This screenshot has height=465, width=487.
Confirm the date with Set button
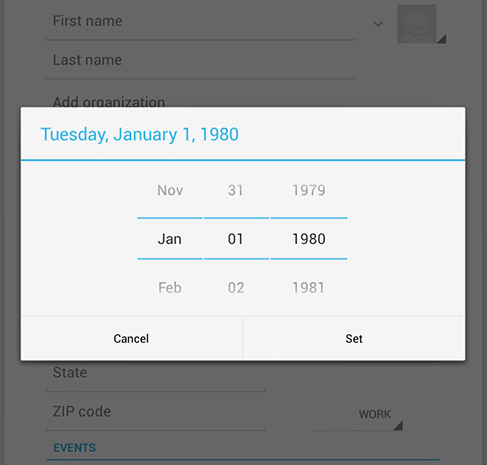pyautogui.click(x=354, y=338)
